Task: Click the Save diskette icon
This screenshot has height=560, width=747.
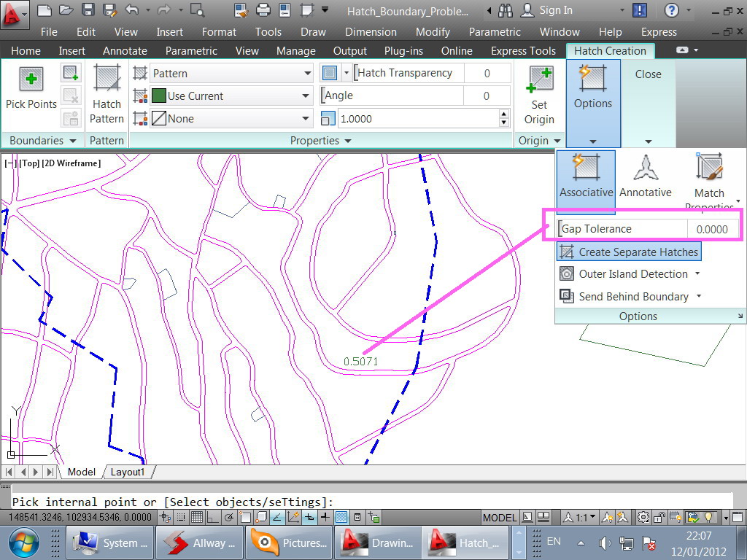Action: click(x=88, y=10)
